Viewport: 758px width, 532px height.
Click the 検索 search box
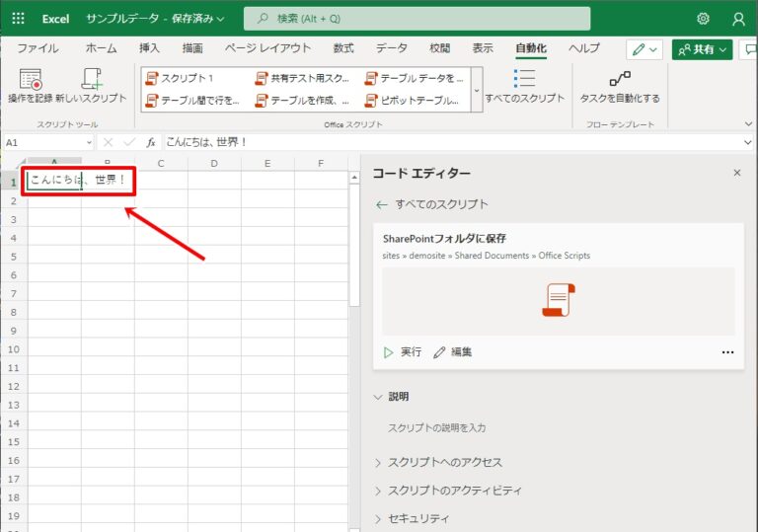[417, 19]
